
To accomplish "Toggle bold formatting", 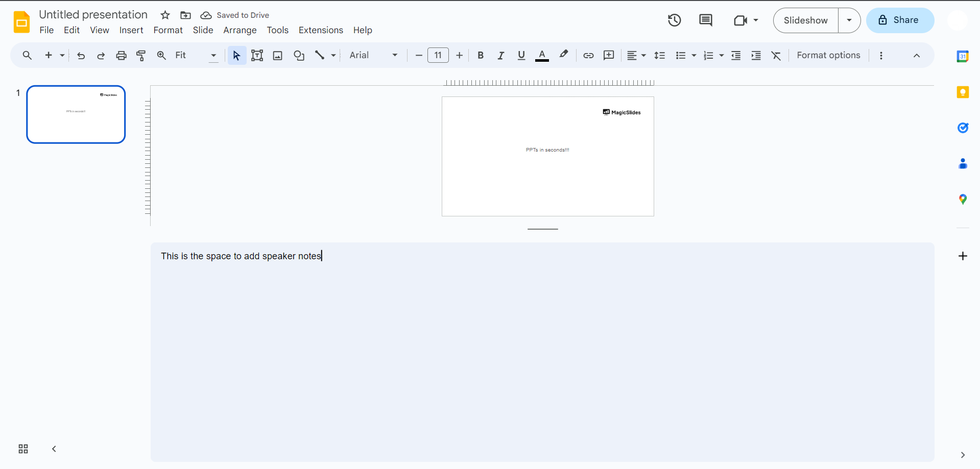I will click(480, 56).
